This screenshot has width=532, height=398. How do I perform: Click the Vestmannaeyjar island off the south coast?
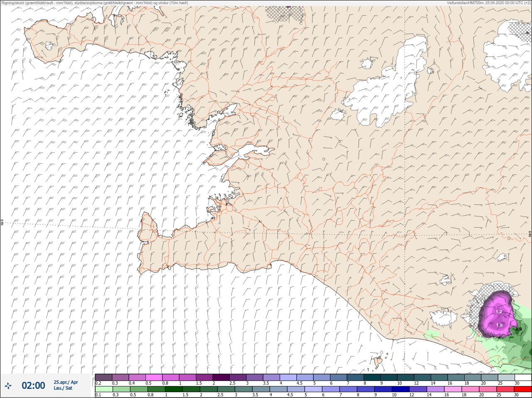coord(378,362)
